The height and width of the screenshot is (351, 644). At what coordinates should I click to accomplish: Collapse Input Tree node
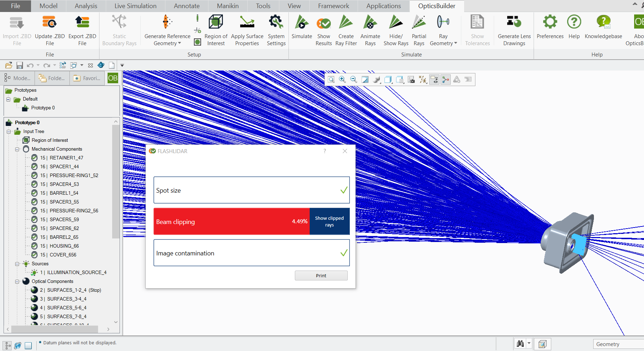click(x=8, y=132)
